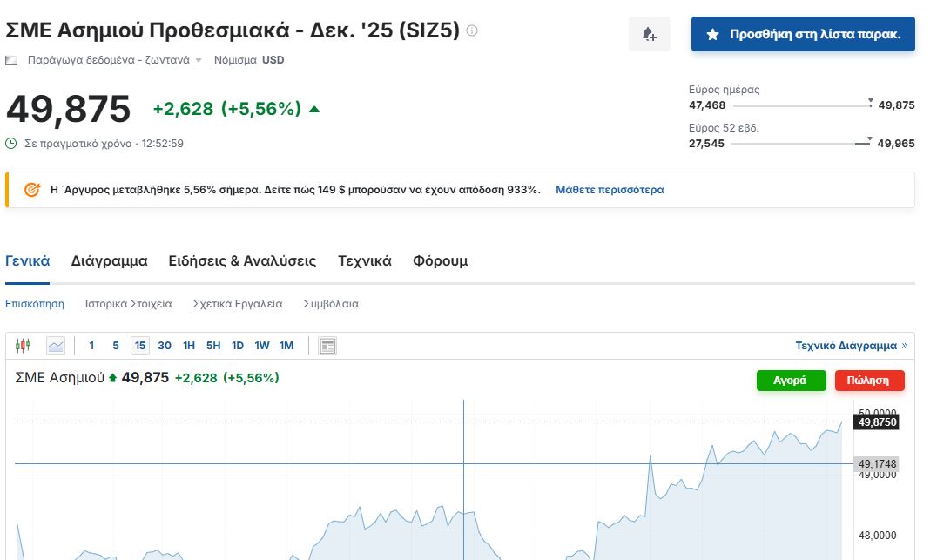The image size is (937, 560).
Task: Click the flag icon beside Παράγωγα δεδομένα
Action: click(x=11, y=61)
